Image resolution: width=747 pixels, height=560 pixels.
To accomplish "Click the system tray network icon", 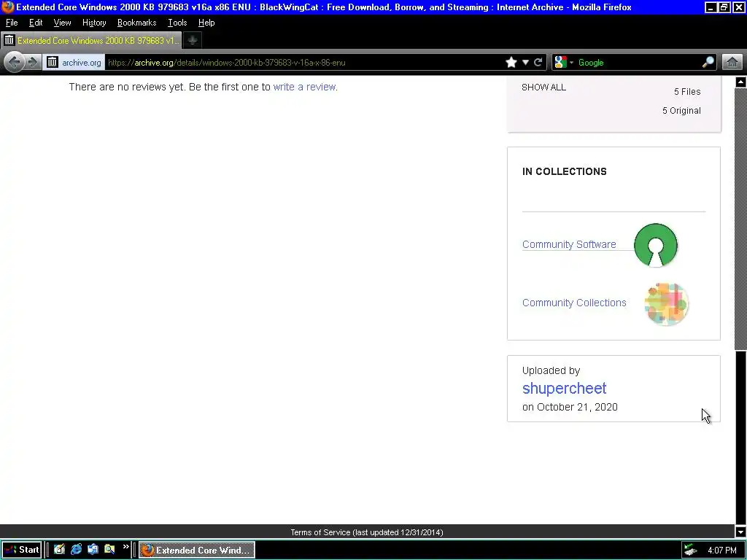I will (690, 550).
